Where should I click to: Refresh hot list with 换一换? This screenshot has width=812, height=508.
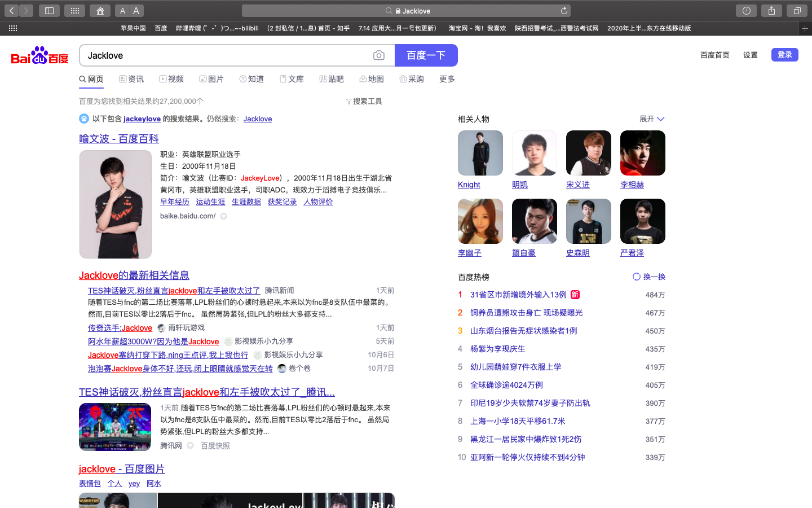point(648,277)
